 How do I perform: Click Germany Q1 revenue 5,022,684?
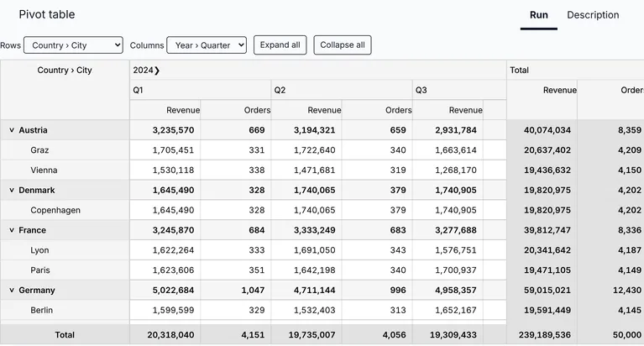click(x=165, y=290)
